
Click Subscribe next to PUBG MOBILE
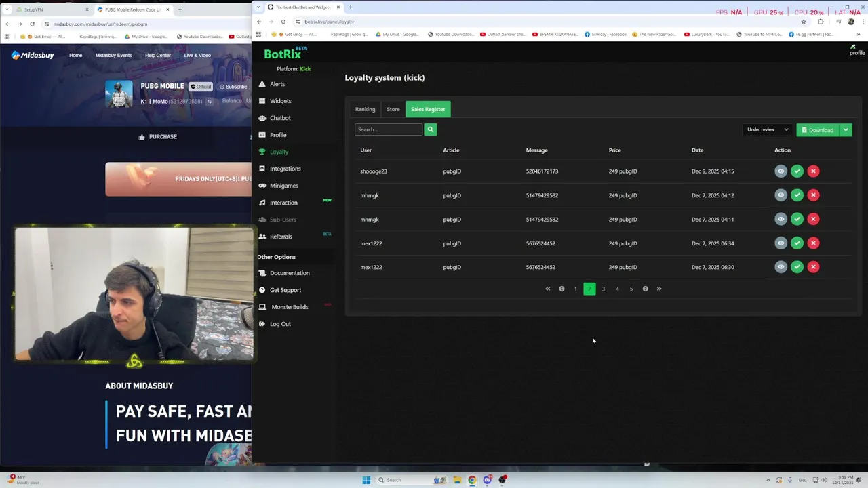coord(233,87)
